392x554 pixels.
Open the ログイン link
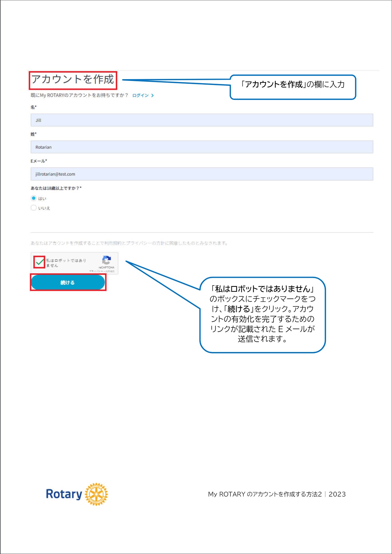[141, 96]
